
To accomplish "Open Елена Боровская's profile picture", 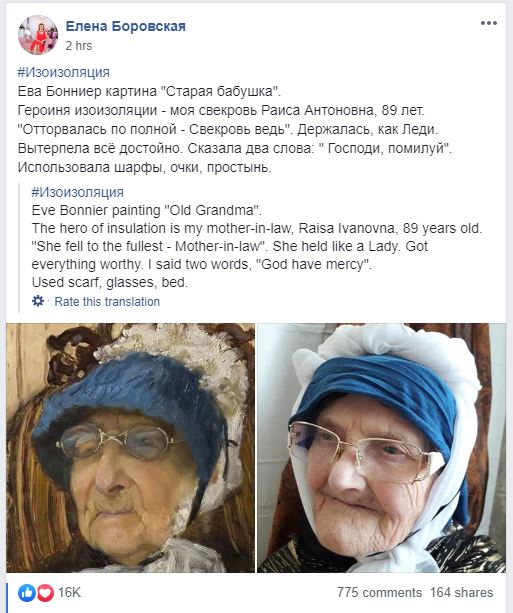I will pos(38,35).
